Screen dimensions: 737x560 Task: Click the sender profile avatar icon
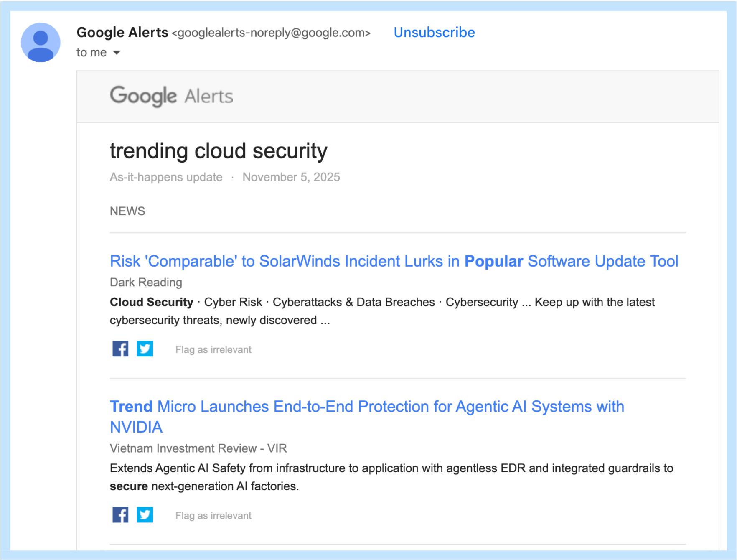click(x=41, y=42)
